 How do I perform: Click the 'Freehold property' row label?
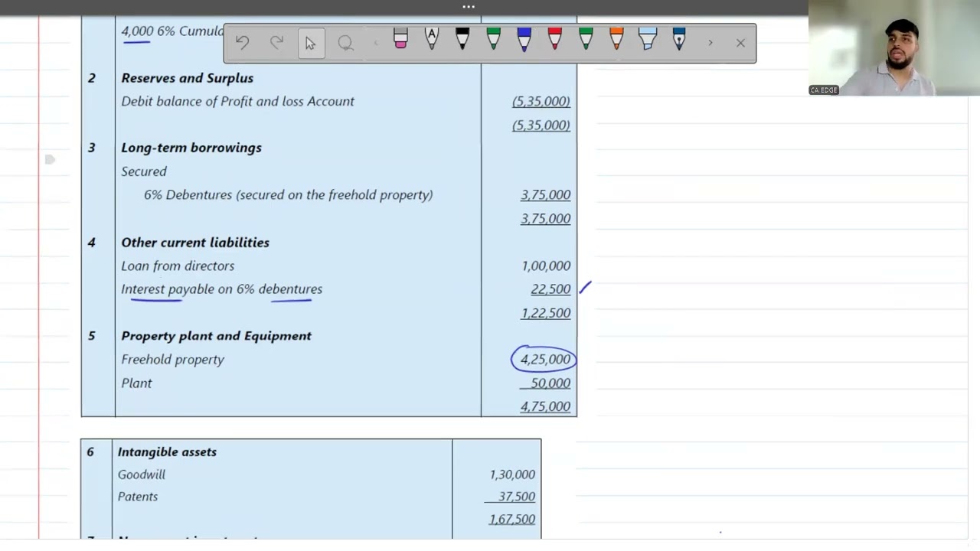(172, 360)
